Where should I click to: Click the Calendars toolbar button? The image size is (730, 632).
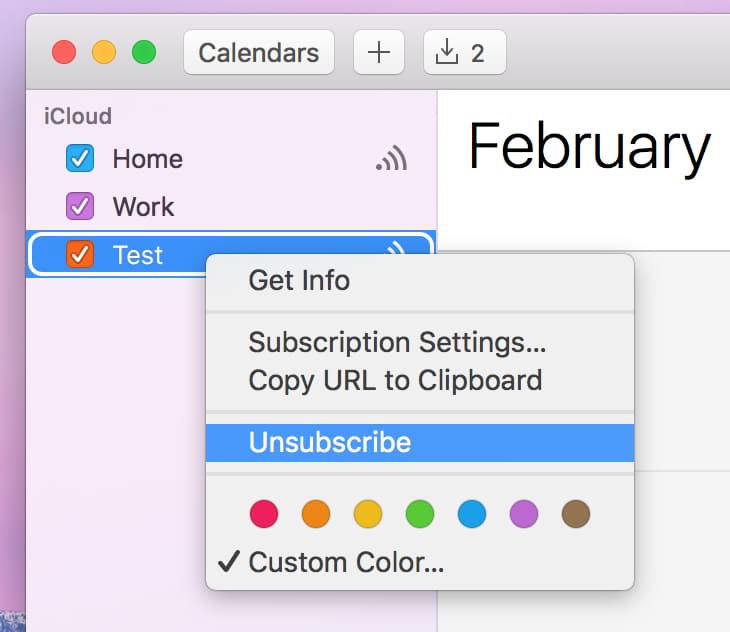tap(258, 52)
